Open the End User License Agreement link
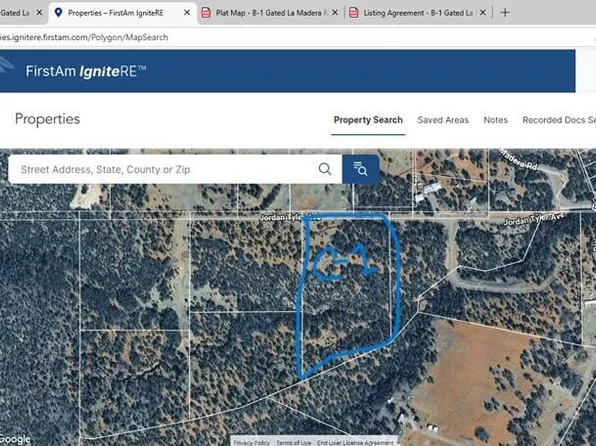Image resolution: width=596 pixels, height=446 pixels. pyautogui.click(x=355, y=443)
